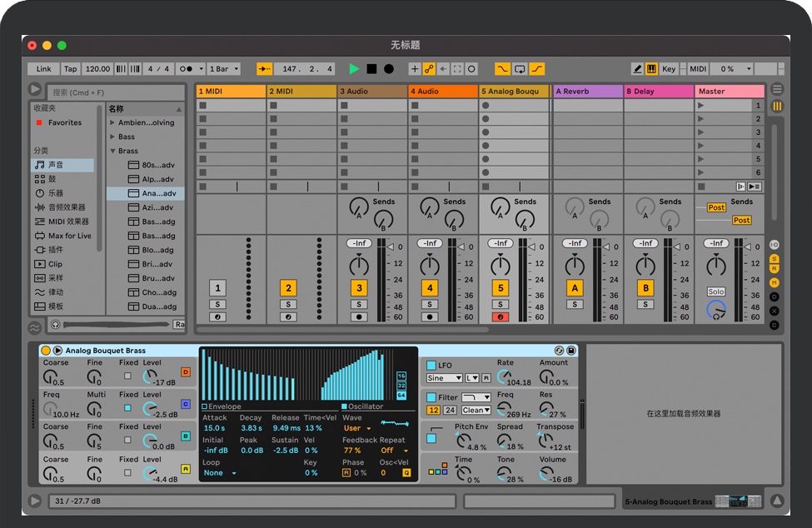Collapse the Brass folder in browser
This screenshot has height=528, width=812.
[x=113, y=151]
